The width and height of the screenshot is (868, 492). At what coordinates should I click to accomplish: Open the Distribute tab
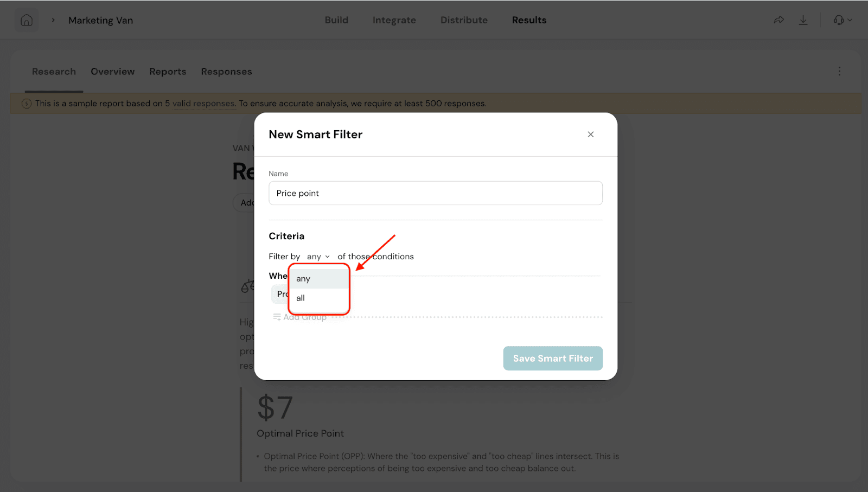click(x=464, y=20)
